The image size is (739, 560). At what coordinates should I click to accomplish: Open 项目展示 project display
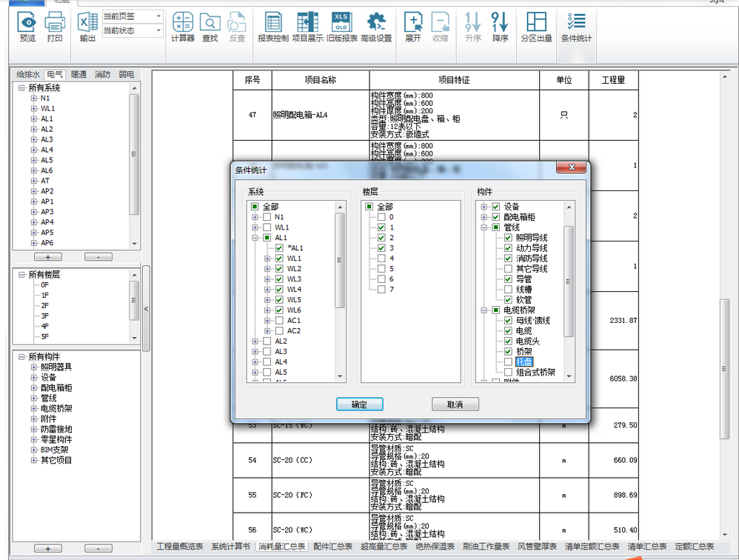coord(307,27)
